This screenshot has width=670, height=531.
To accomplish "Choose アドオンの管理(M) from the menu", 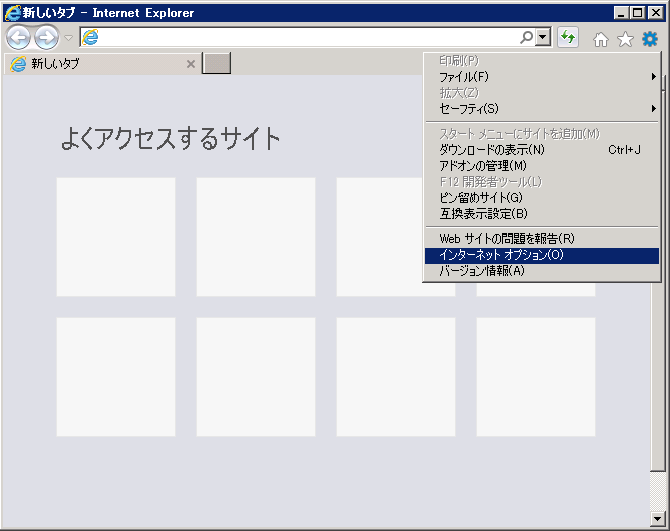I will (x=542, y=166).
